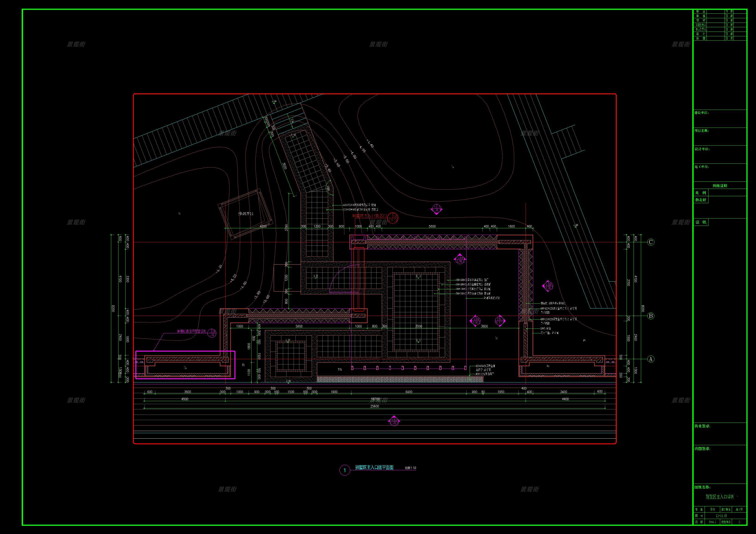
Task: Click the red index circle beside 别墅区主入口铁艺门
Action: pyautogui.click(x=393, y=218)
